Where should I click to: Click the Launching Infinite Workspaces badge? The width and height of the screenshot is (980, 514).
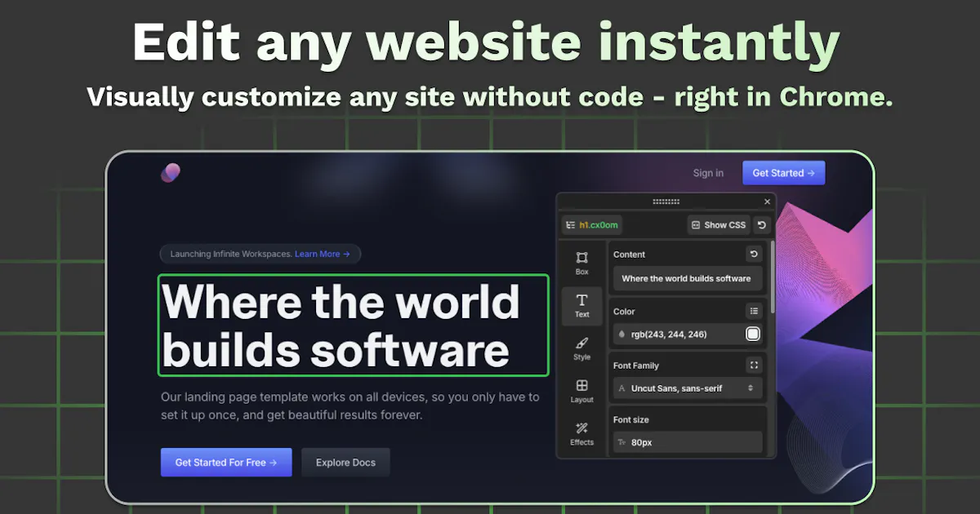point(261,254)
